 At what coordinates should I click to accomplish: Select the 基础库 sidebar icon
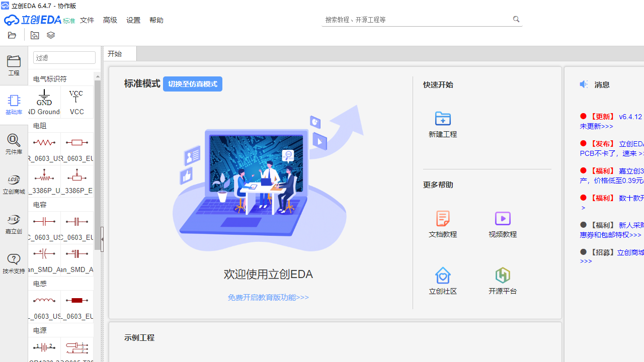pos(14,104)
